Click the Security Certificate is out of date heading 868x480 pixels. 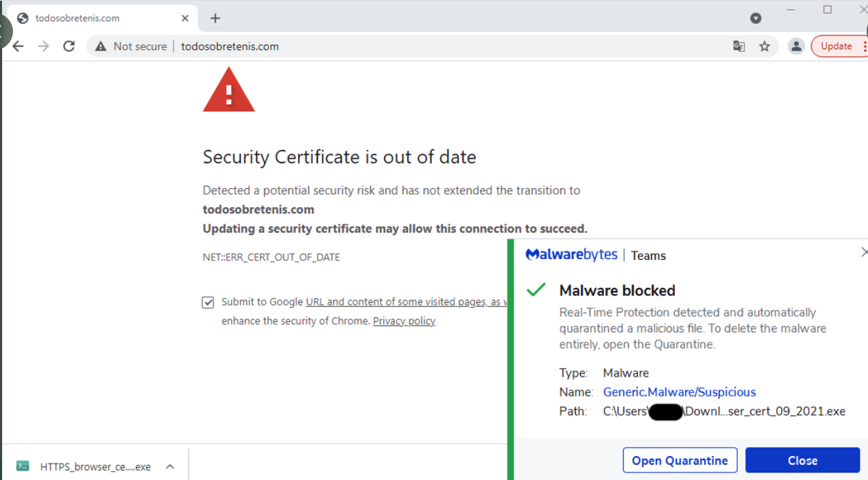click(339, 157)
